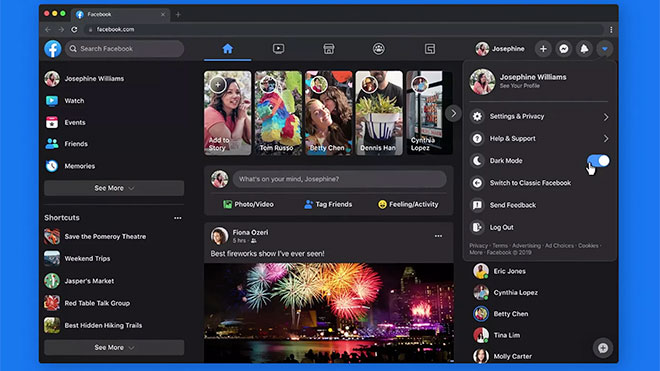This screenshot has width=660, height=371.
Task: Toggle the Dark Mode switch off
Action: point(598,160)
